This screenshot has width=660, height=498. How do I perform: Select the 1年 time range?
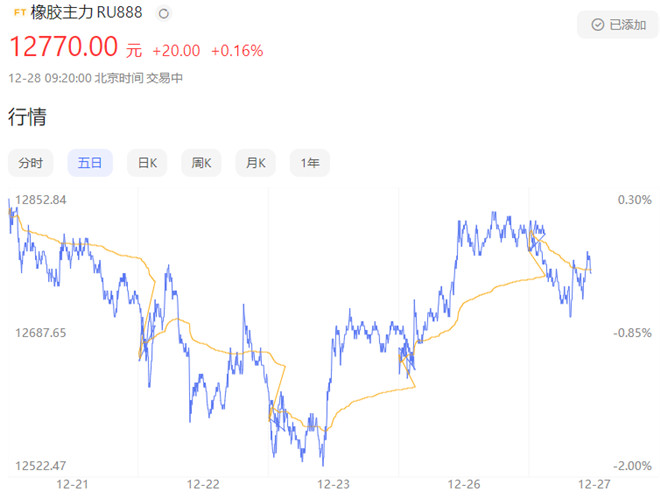coord(310,162)
